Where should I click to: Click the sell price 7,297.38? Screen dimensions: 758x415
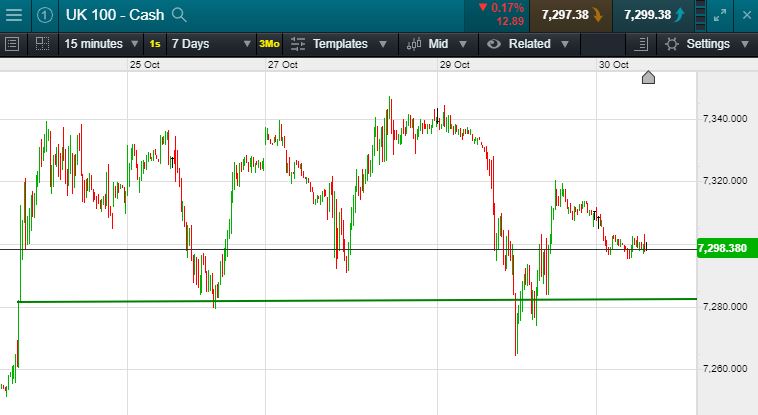(572, 15)
